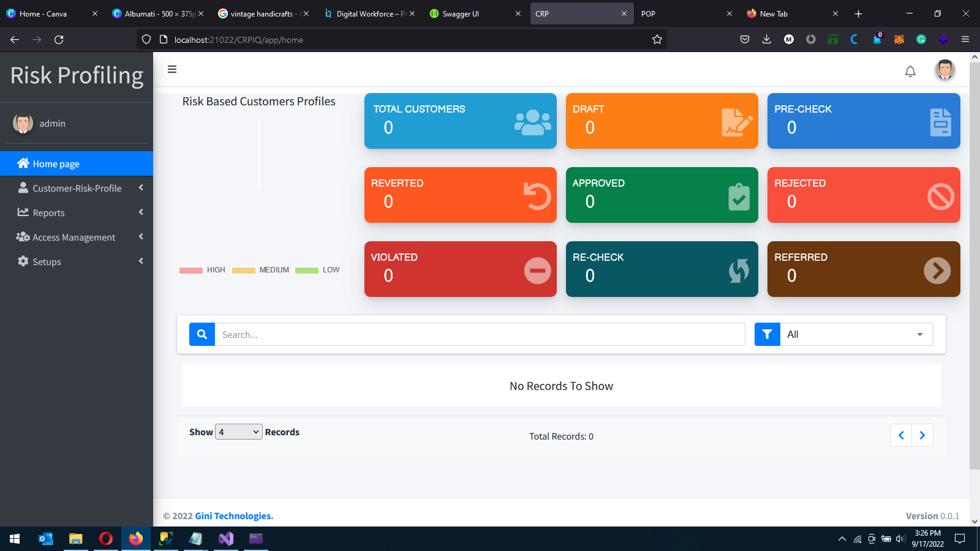Click into the Search input field
Screen dimensions: 980x551
click(x=480, y=334)
